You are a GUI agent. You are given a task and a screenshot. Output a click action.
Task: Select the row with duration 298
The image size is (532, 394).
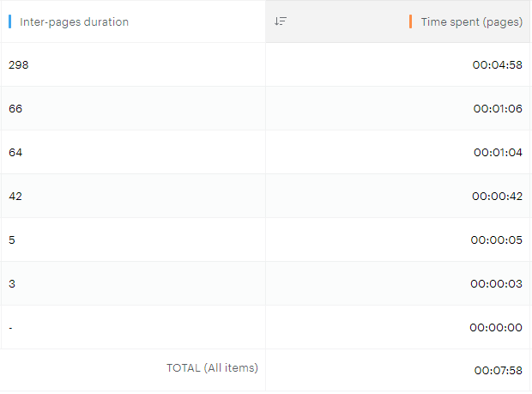coord(19,65)
